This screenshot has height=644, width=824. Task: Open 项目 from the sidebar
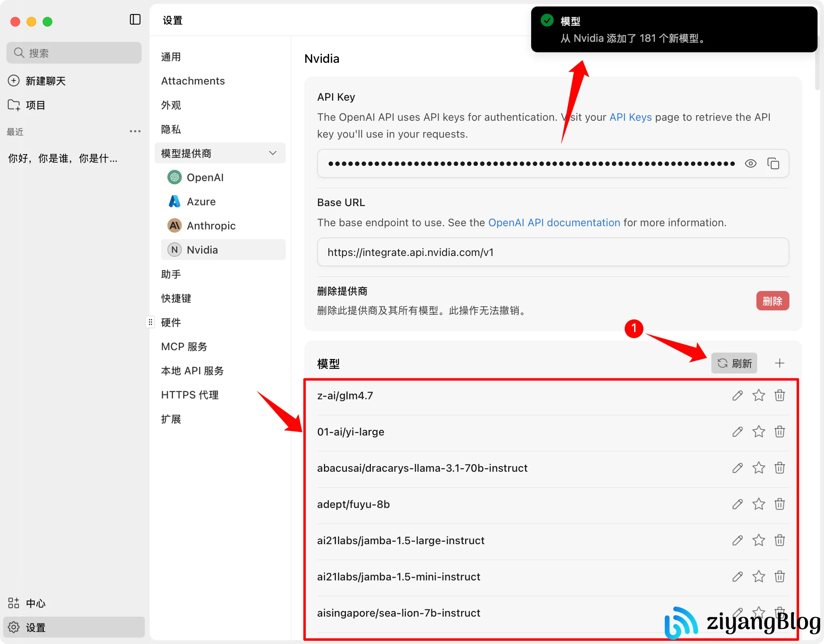click(35, 105)
